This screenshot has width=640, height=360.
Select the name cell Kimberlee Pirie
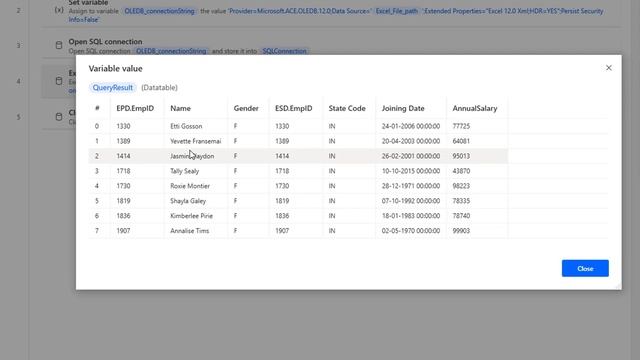191,216
